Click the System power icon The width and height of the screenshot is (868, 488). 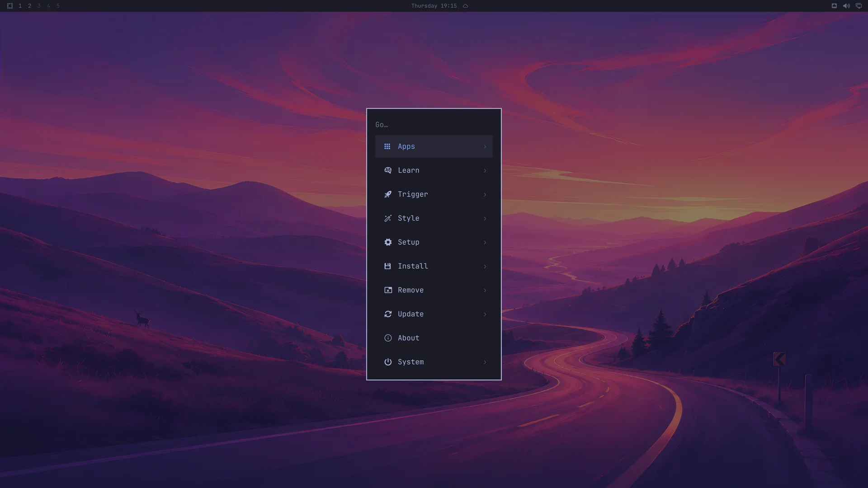[x=388, y=362]
